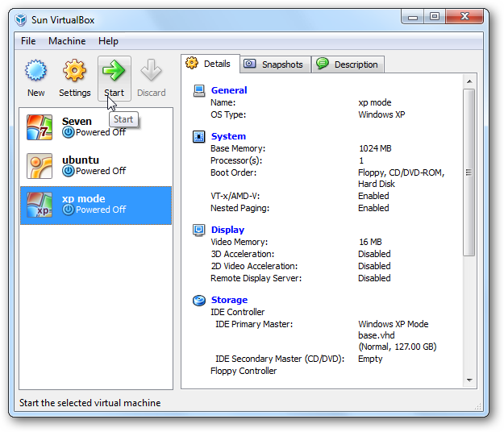Viewport: 504px width, 432px height.
Task: Click the Floppy Controller text
Action: click(244, 371)
